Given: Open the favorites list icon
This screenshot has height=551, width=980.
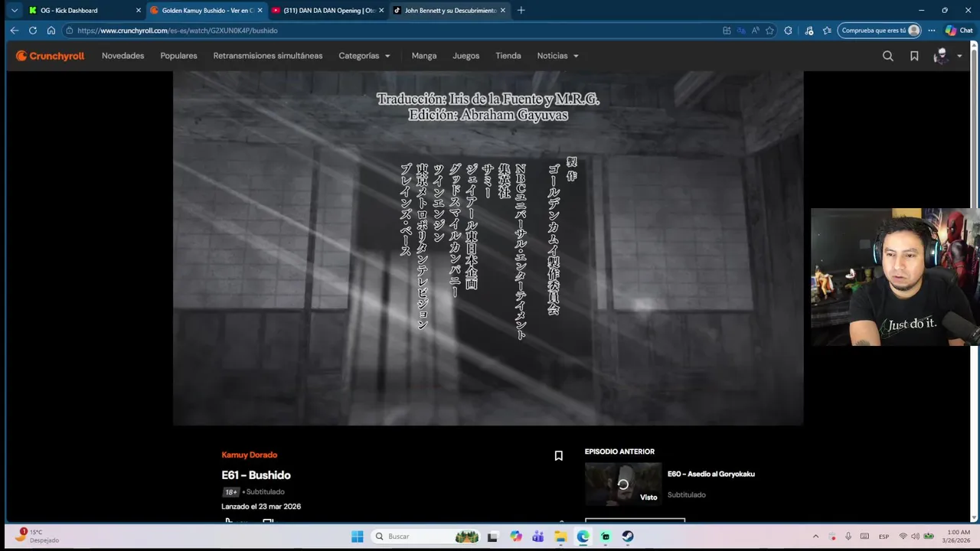Looking at the screenshot, I should 827,31.
